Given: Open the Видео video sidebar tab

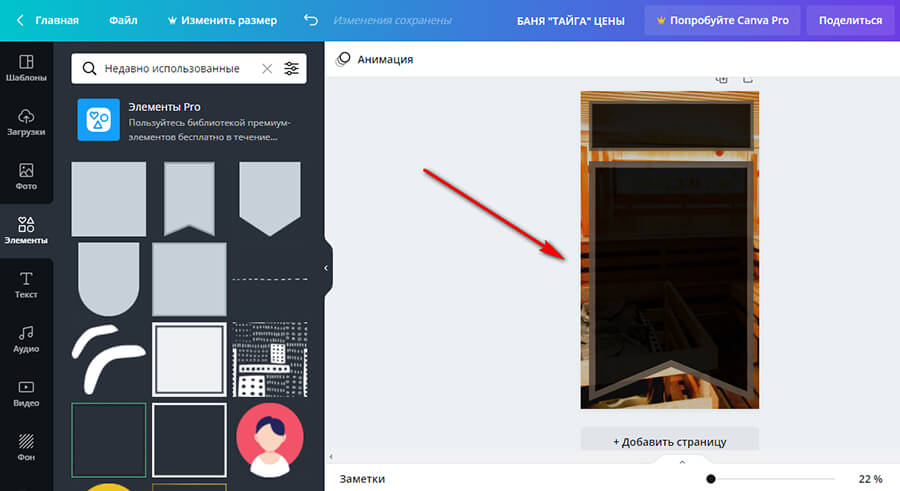Looking at the screenshot, I should (26, 393).
